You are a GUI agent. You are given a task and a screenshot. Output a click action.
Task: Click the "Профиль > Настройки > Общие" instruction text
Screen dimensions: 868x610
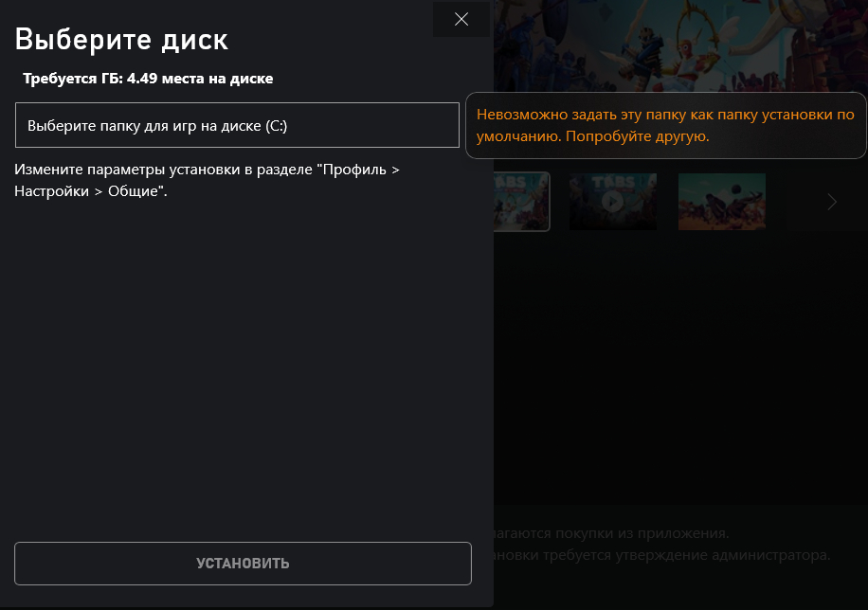207,180
